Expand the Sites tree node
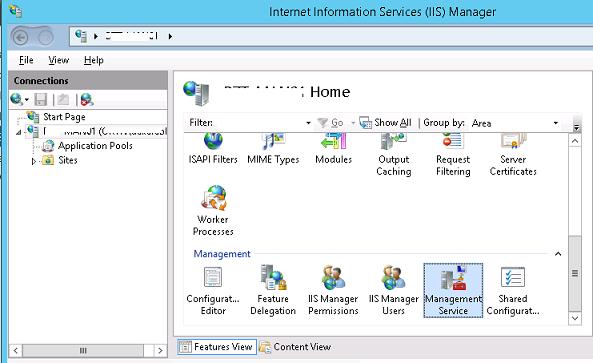 coord(34,161)
